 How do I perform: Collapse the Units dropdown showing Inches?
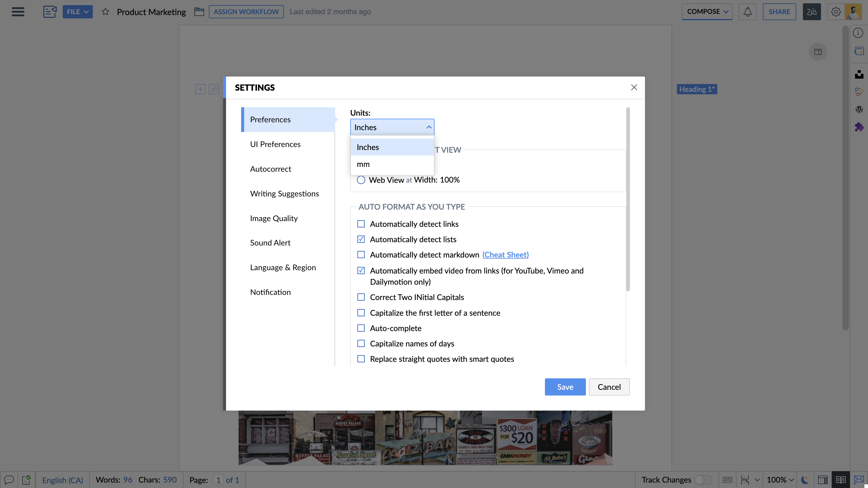pyautogui.click(x=392, y=127)
